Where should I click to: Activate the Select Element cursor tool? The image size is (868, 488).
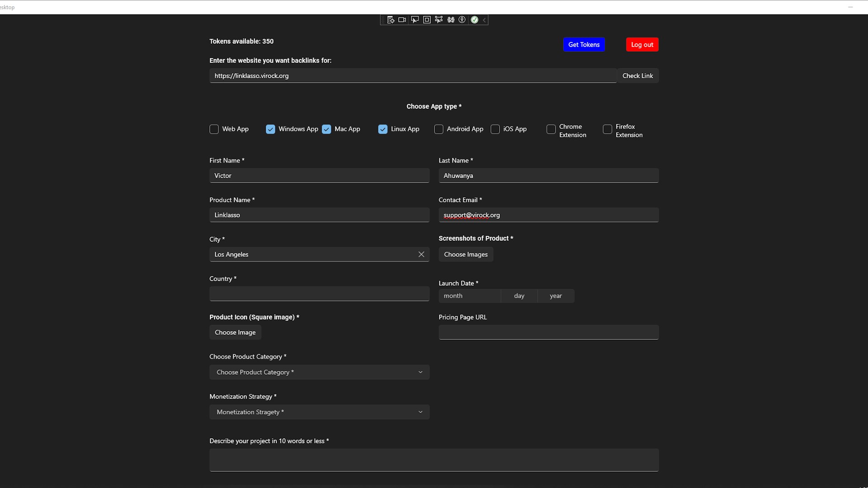click(415, 20)
